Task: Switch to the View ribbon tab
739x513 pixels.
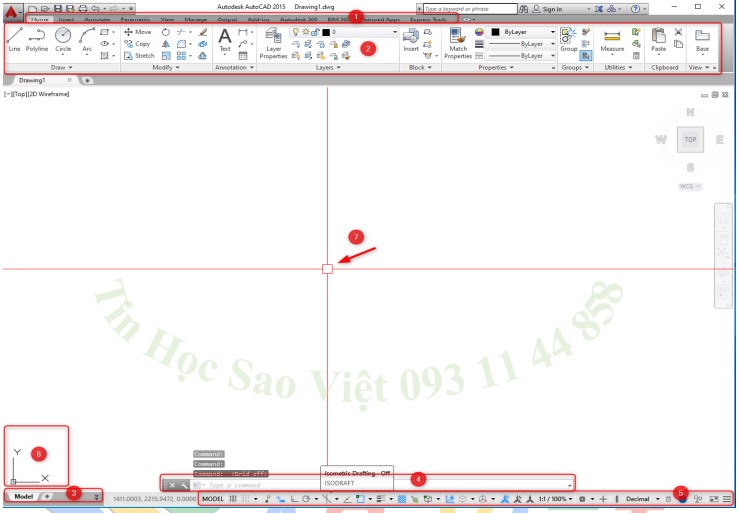Action: tap(167, 20)
